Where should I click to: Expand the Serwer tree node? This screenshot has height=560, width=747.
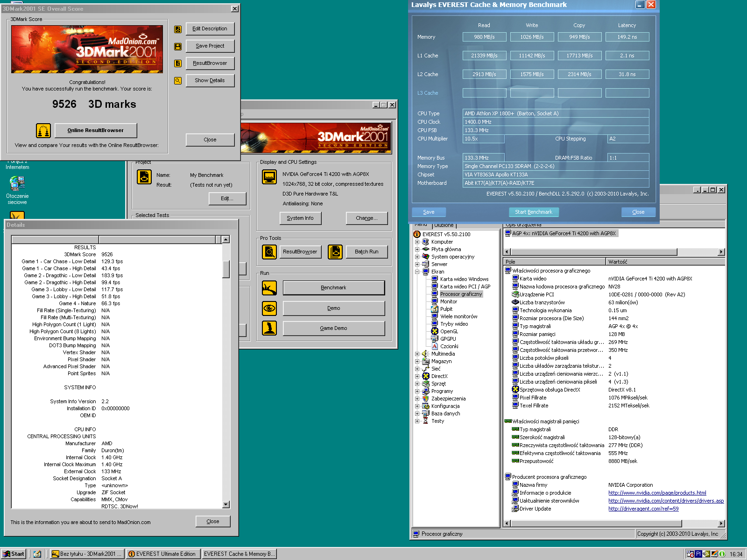point(417,264)
